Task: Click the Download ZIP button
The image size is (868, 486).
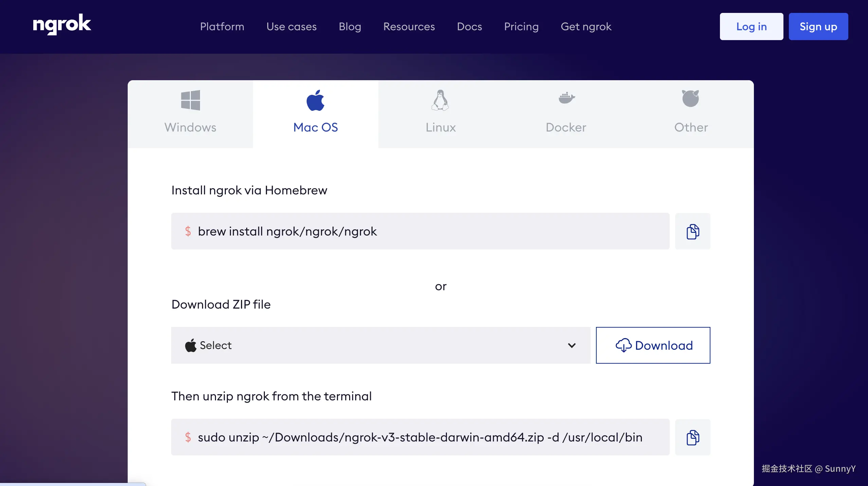Action: coord(653,345)
